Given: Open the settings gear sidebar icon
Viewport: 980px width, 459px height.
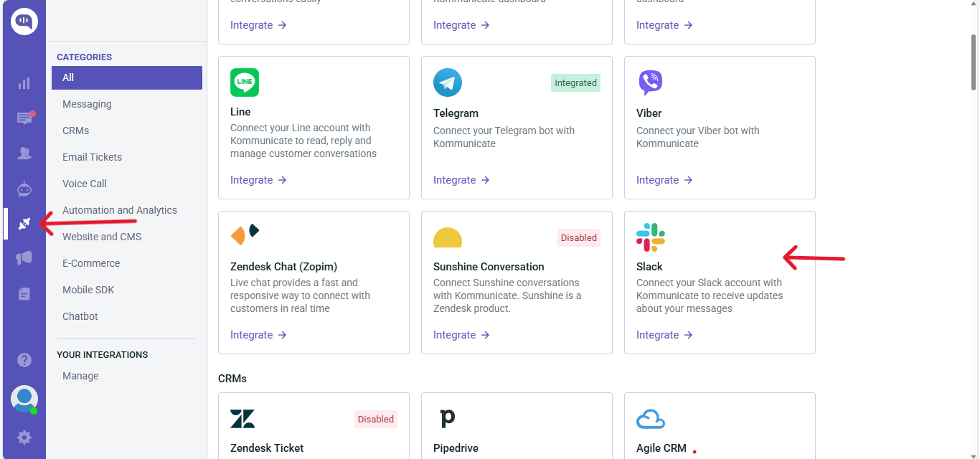Looking at the screenshot, I should pyautogui.click(x=24, y=437).
